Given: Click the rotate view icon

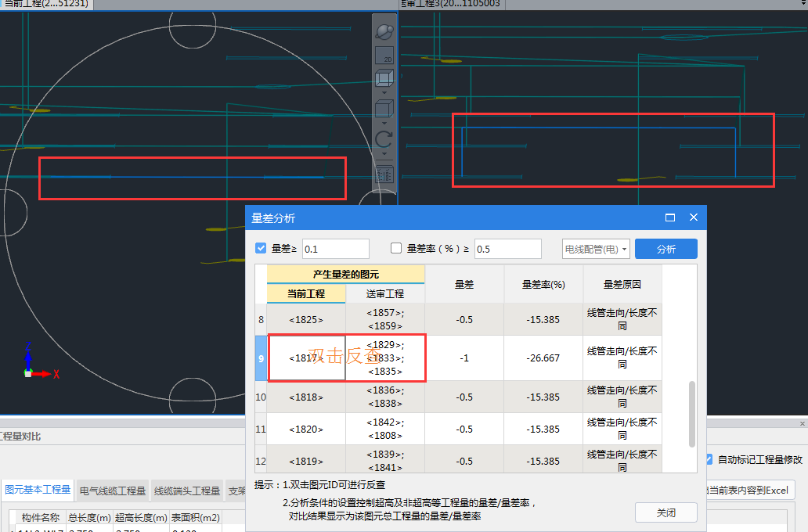Looking at the screenshot, I should pos(384,139).
